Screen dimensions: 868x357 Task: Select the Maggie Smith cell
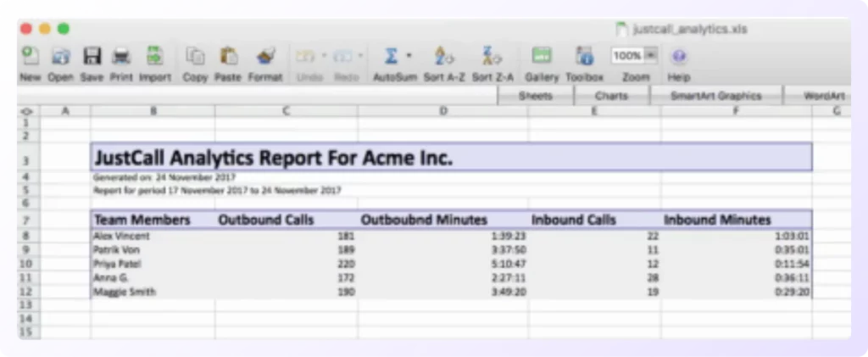[x=153, y=291]
